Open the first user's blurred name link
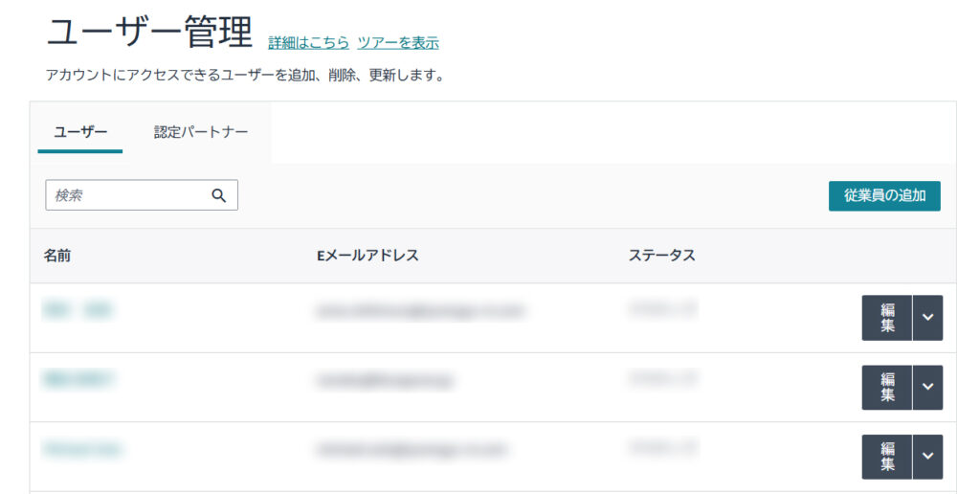Viewport: 980px width, 494px height. tap(78, 310)
